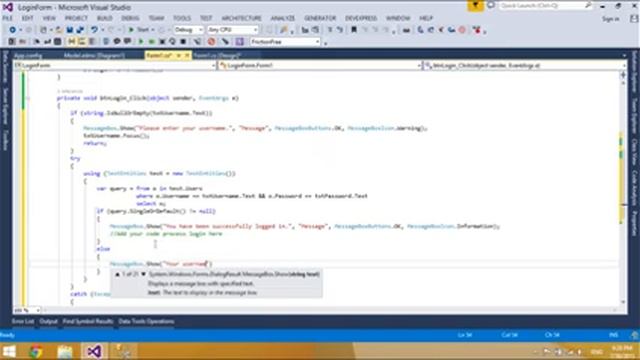
Task: Click the highlighted first yellow toggle icon
Action: (72, 42)
